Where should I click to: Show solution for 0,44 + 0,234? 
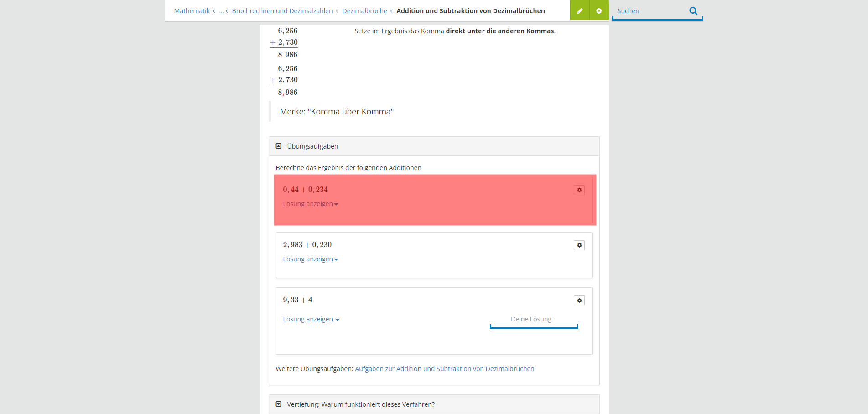click(311, 204)
